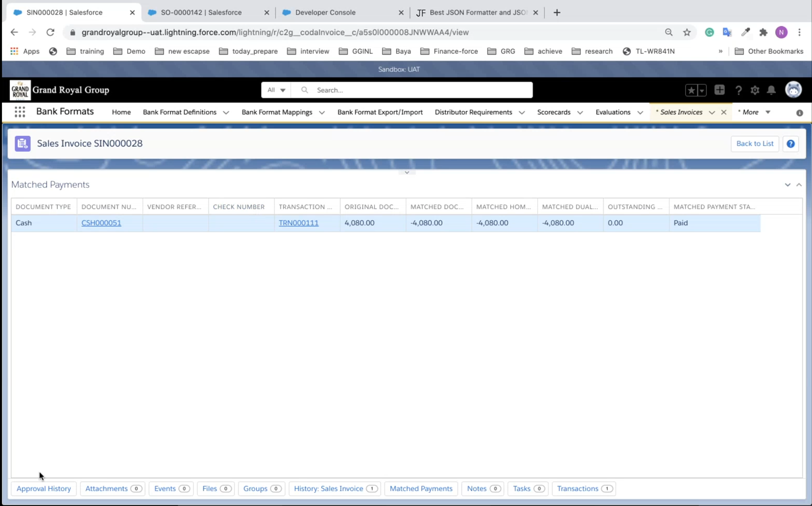Screen dimensions: 812x506
Task: Collapse the Matched Payments section
Action: pyautogui.click(x=799, y=185)
